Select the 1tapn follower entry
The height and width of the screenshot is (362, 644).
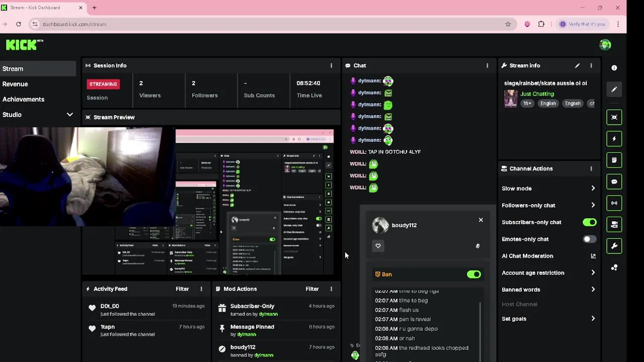[147, 330]
